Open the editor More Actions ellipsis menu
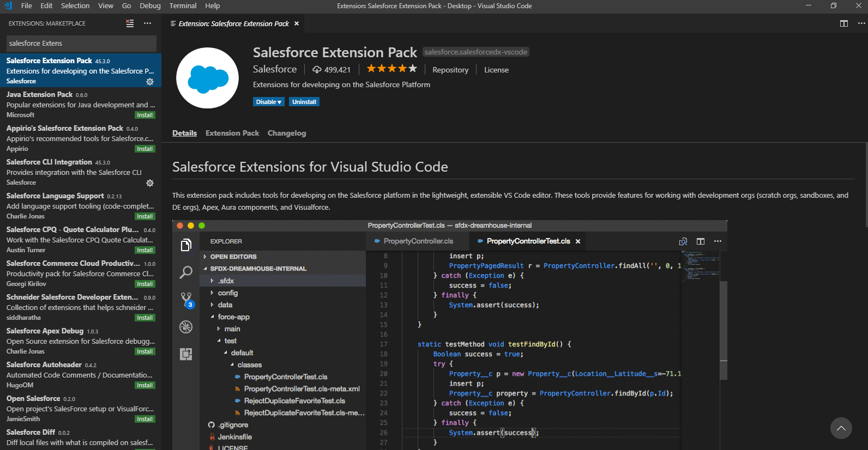868x450 pixels. tap(861, 23)
